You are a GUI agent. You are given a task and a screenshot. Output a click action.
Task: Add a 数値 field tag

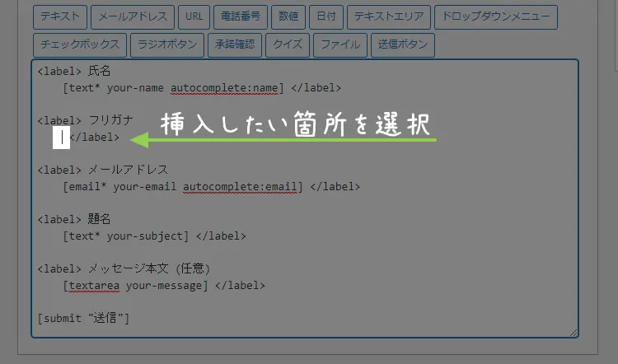pos(288,17)
